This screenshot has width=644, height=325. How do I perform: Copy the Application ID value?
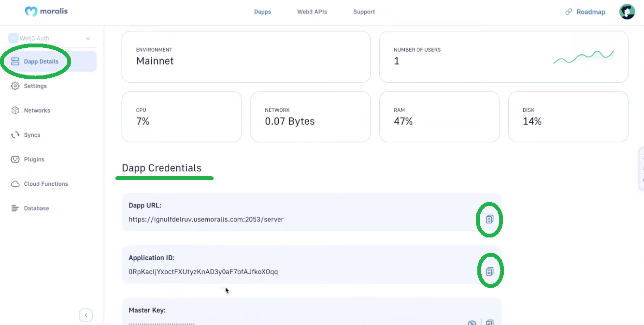489,271
